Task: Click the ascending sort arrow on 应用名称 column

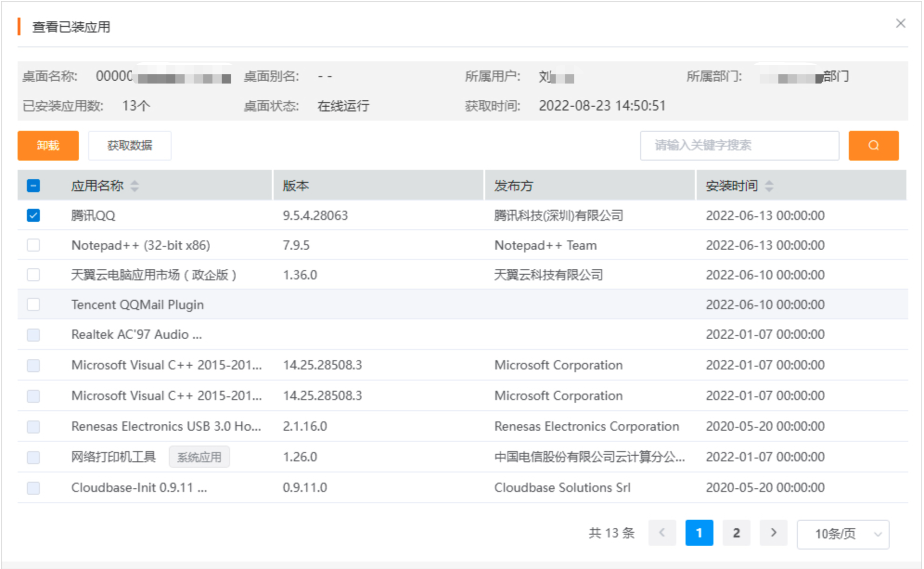Action: [135, 182]
